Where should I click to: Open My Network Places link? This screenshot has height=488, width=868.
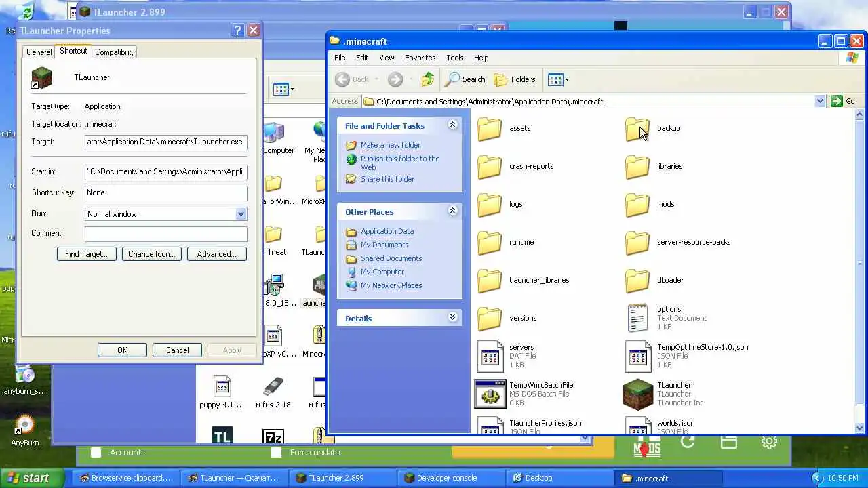click(x=391, y=285)
